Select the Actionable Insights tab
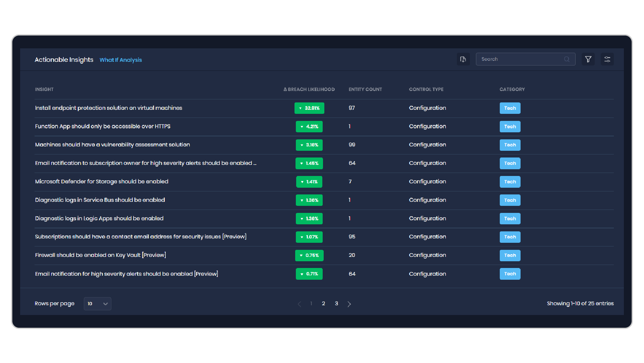The image size is (644, 363). coord(64,59)
